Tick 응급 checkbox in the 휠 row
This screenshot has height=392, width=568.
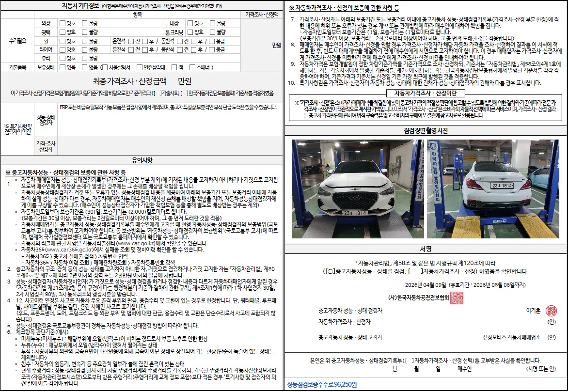(212, 41)
